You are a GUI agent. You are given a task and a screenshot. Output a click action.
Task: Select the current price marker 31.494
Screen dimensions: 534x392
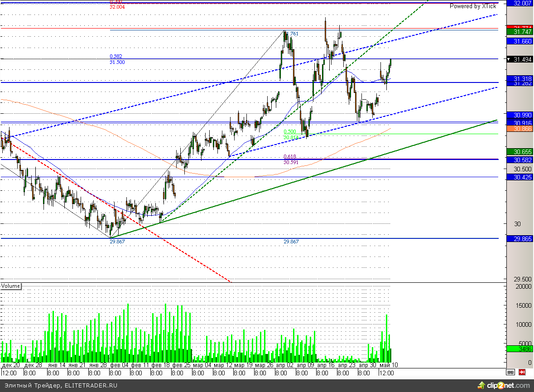(x=519, y=59)
